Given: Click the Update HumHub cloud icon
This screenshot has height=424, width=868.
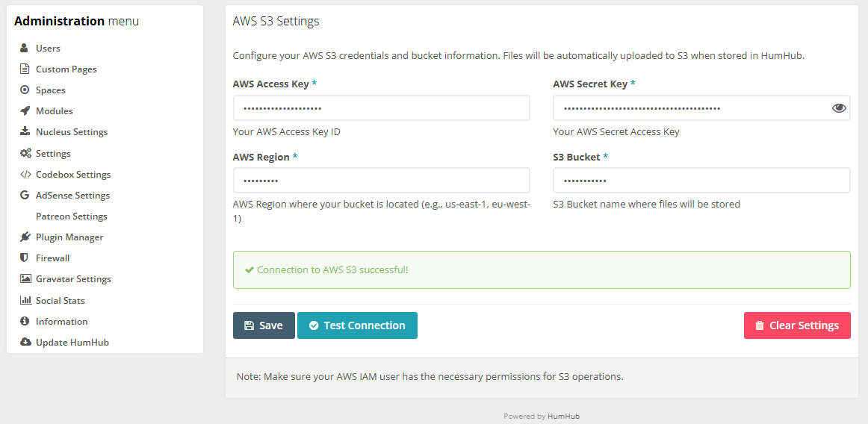Looking at the screenshot, I should click(x=25, y=342).
